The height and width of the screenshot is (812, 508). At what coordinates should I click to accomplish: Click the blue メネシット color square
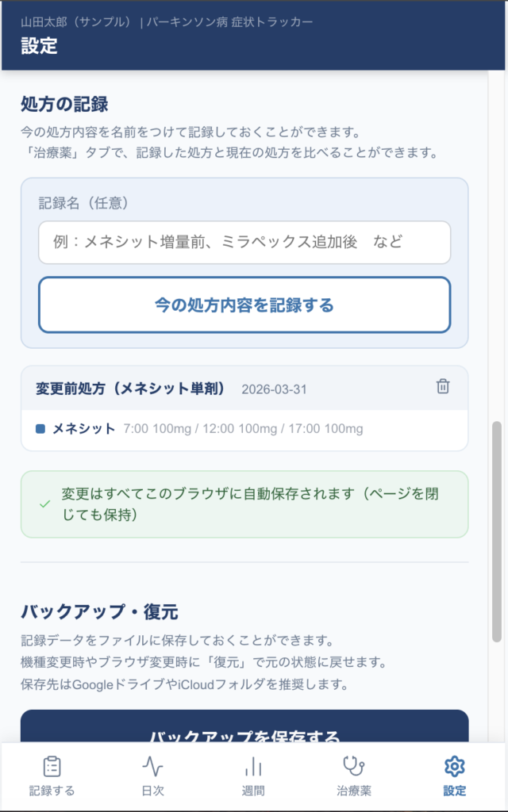click(x=40, y=429)
